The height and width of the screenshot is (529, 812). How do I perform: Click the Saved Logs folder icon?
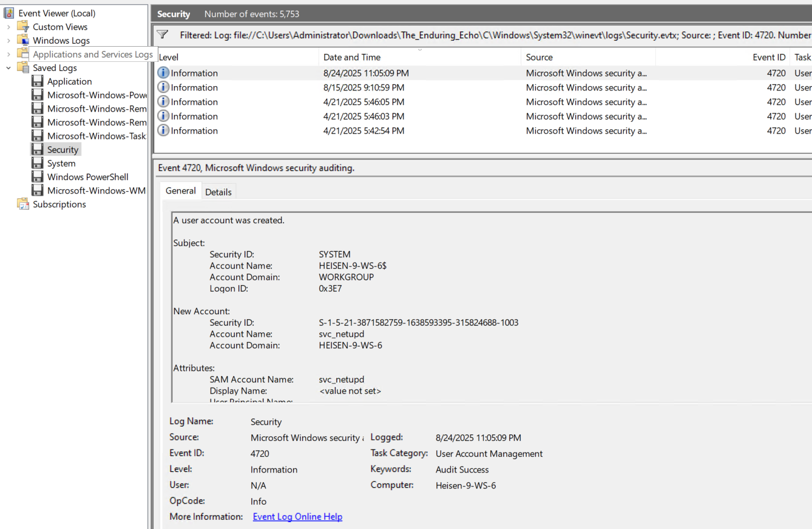[23, 68]
